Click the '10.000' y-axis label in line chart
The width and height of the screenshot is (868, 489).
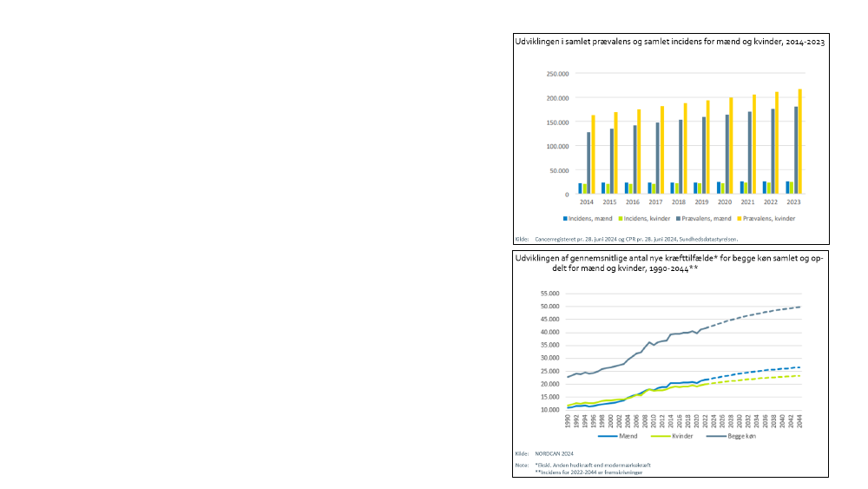(549, 410)
